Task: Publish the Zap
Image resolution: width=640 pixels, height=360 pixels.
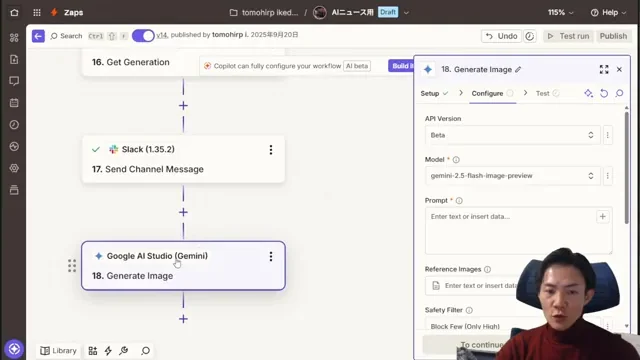Action: 613,36
